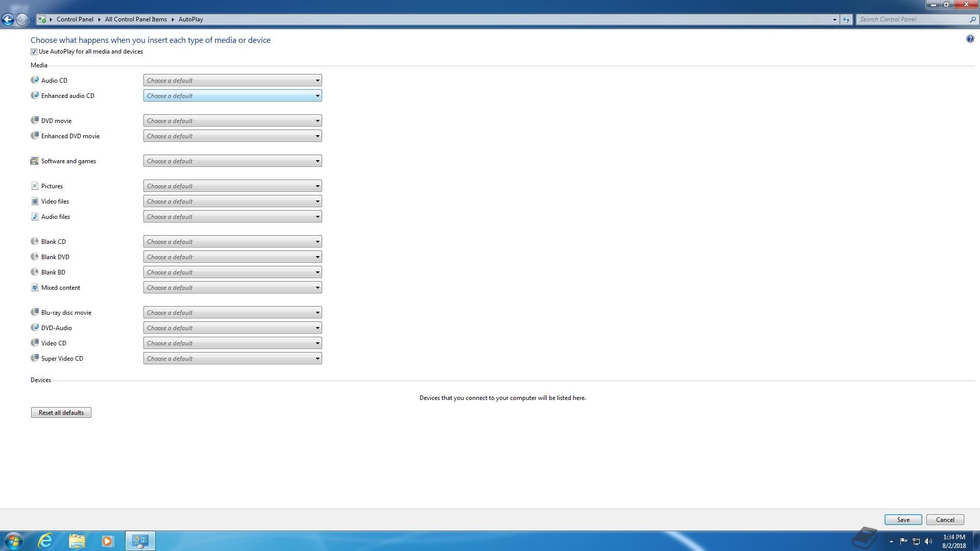The image size is (980, 551).
Task: Click the DVD-Audio icon
Action: 35,328
